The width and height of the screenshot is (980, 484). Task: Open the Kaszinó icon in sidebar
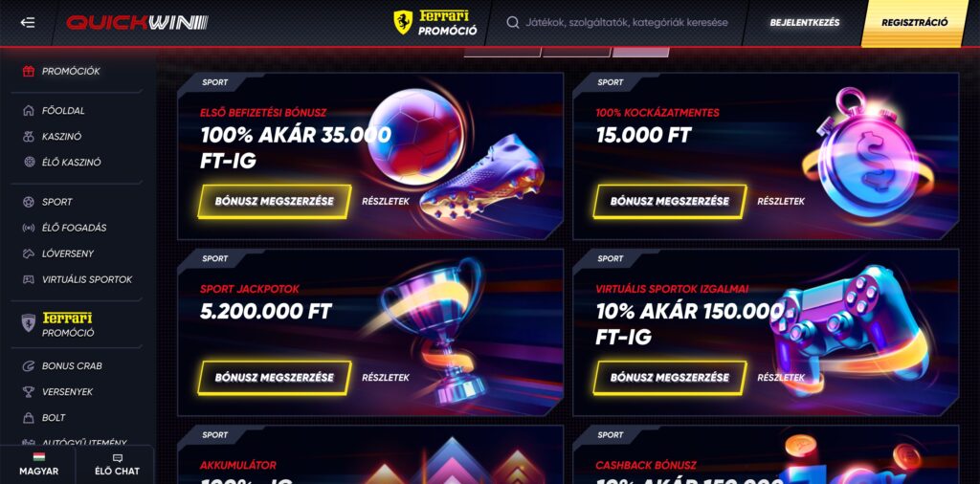28,136
